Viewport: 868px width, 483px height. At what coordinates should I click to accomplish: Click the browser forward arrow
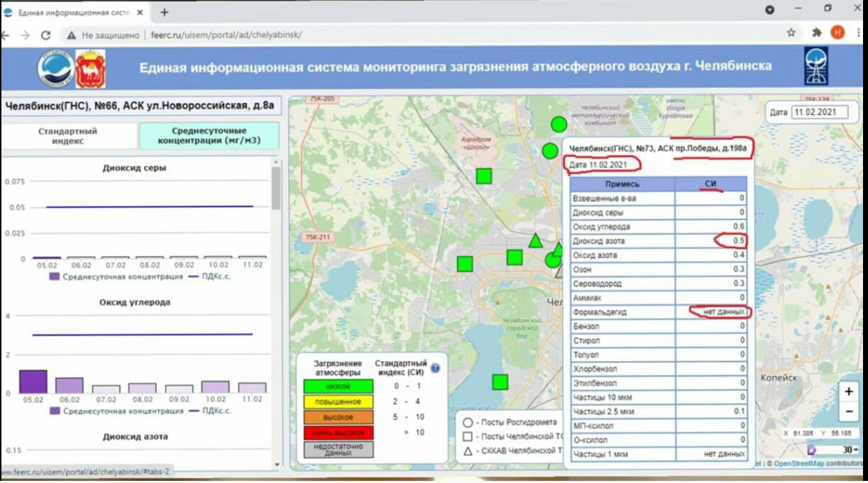point(25,35)
